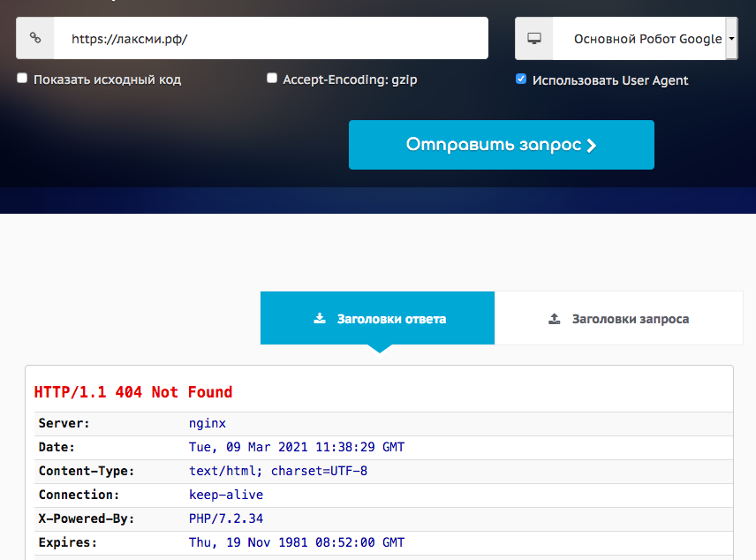Toggle the Accept-Encoding: gzip checkbox
Image resolution: width=756 pixels, height=560 pixels.
[272, 79]
